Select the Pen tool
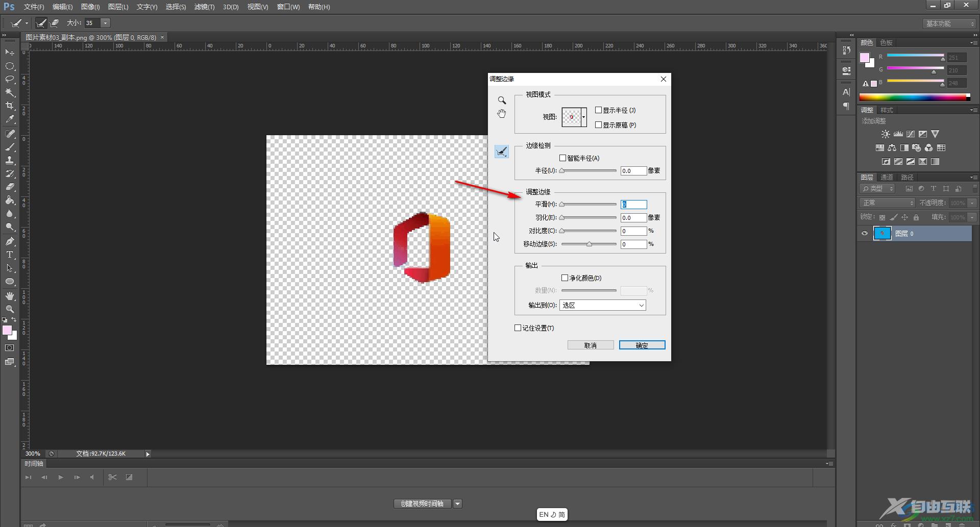Screen dimensions: 980x527 pyautogui.click(x=10, y=241)
